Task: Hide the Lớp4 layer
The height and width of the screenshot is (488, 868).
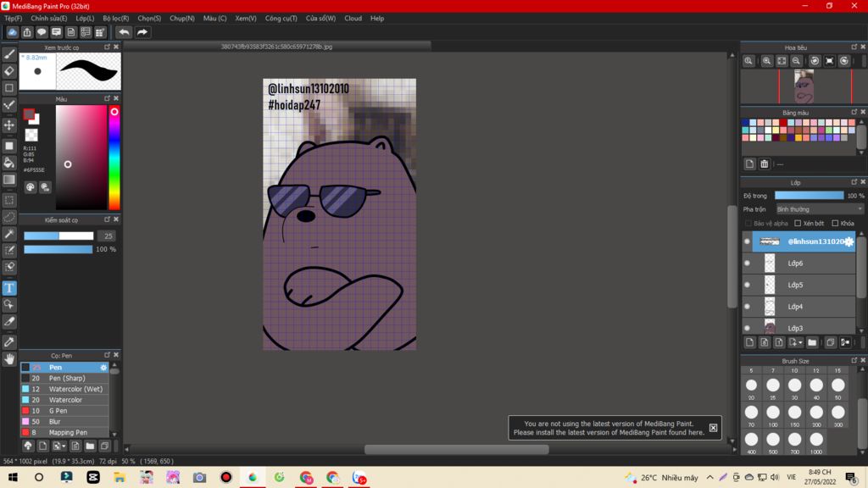Action: tap(748, 306)
